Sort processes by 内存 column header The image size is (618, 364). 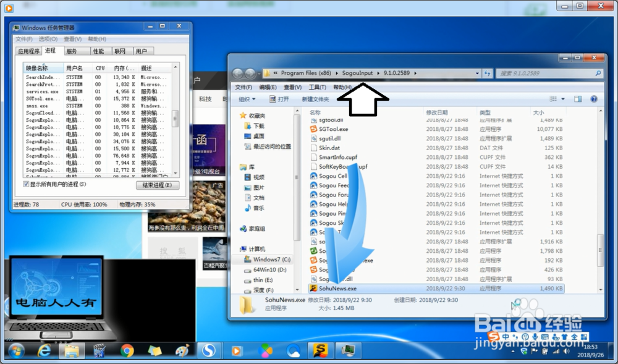tap(125, 68)
